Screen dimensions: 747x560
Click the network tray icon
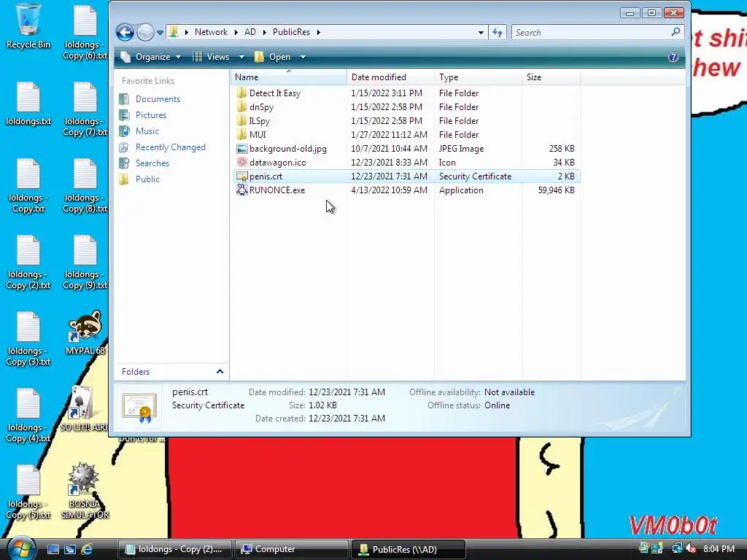tap(677, 549)
